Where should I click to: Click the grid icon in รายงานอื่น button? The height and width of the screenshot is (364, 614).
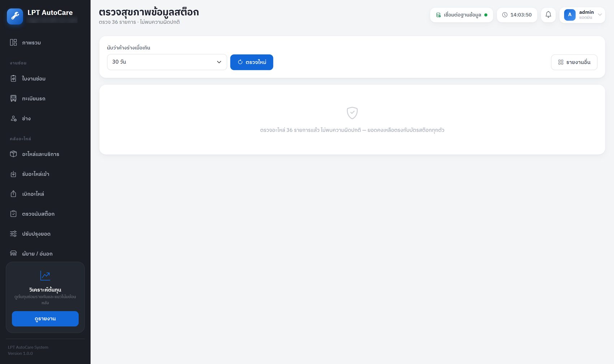pos(561,62)
